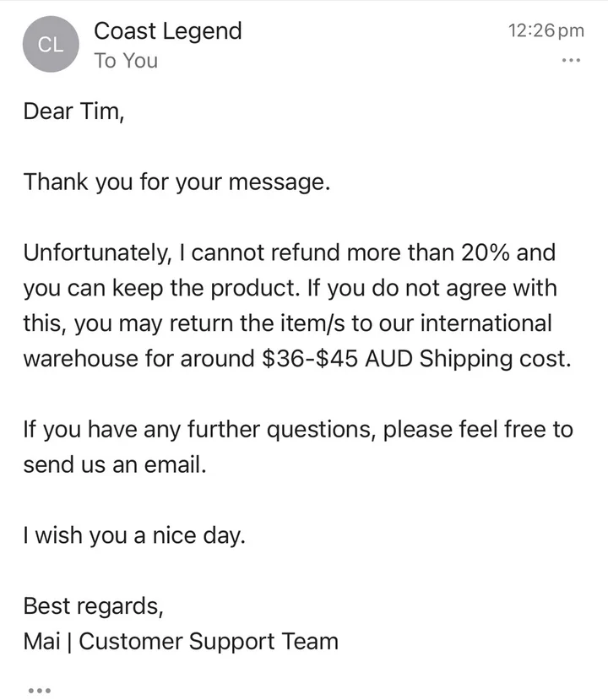Open the Coast Legend sender name
Image resolution: width=608 pixels, height=700 pixels.
tap(167, 31)
